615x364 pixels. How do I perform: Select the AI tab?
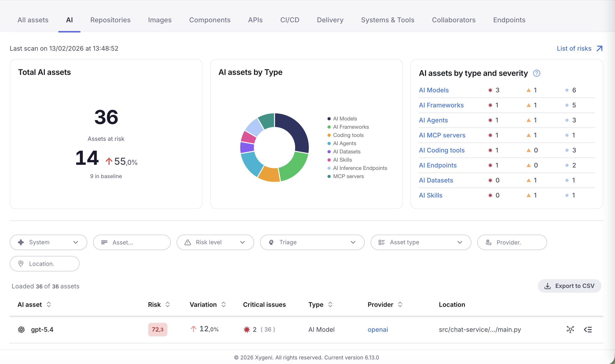click(69, 20)
